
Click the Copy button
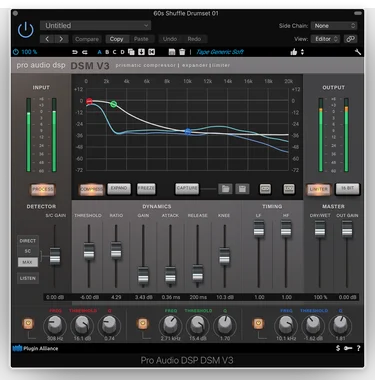[116, 39]
